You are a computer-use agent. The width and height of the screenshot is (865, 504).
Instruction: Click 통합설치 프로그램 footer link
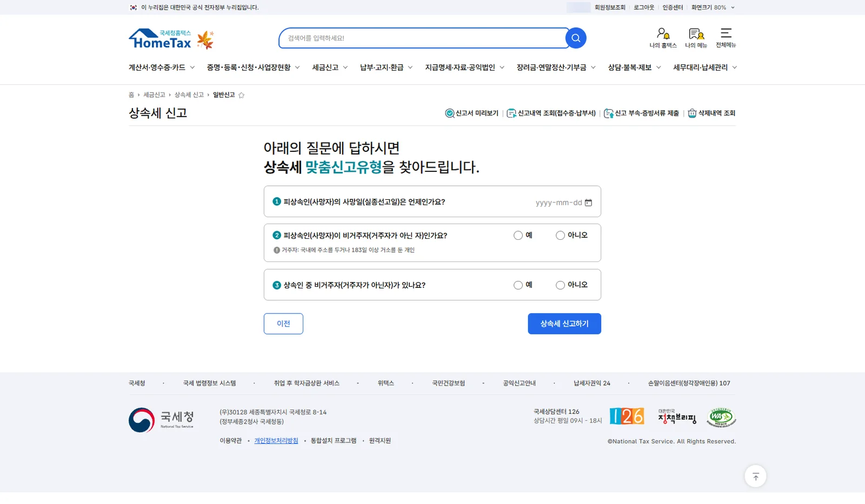click(334, 441)
